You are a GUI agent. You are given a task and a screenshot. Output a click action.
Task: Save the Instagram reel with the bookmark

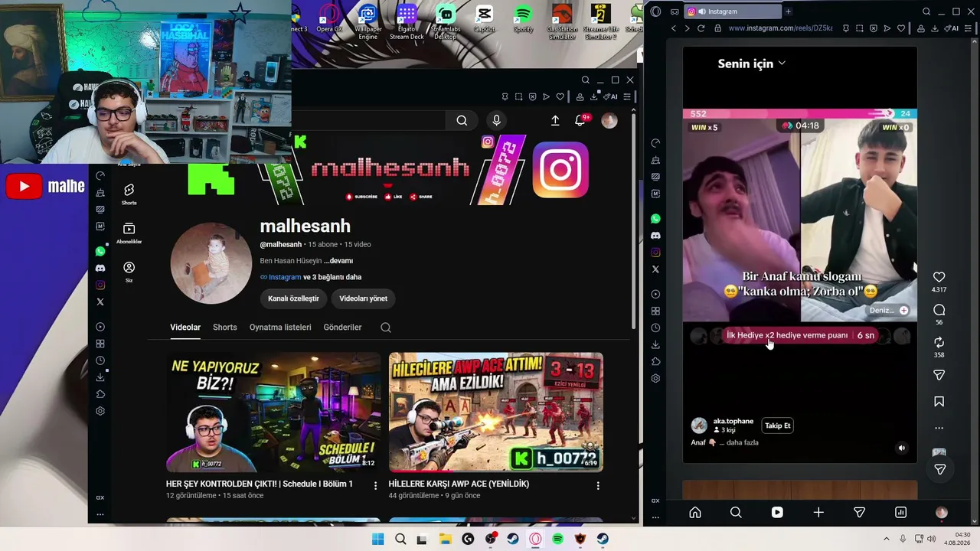click(939, 402)
